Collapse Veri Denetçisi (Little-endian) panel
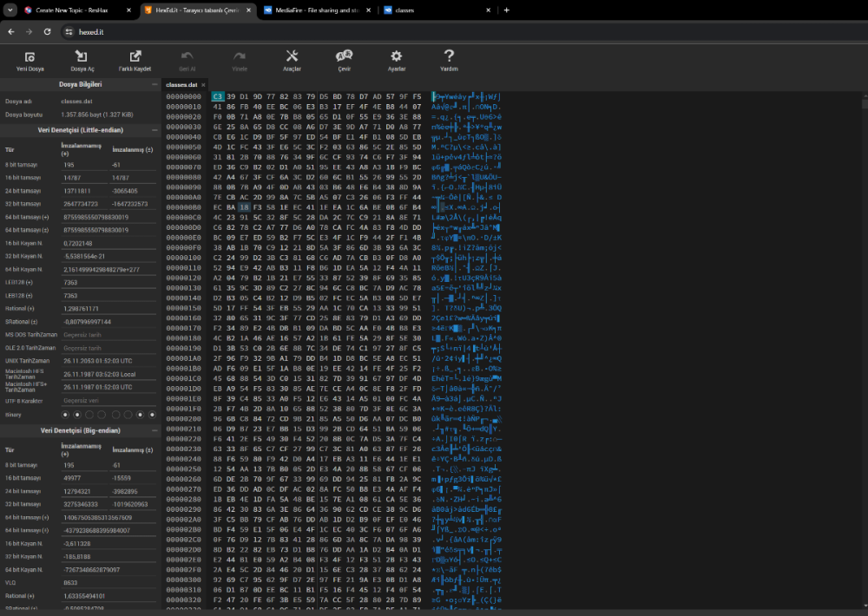868x616 pixels. pos(155,130)
